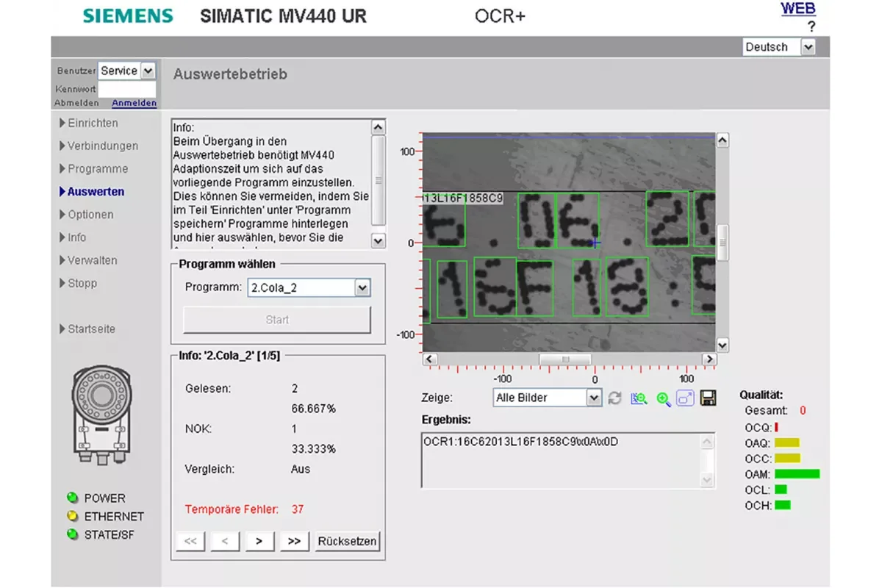Click the Abmelden link

pyautogui.click(x=76, y=103)
